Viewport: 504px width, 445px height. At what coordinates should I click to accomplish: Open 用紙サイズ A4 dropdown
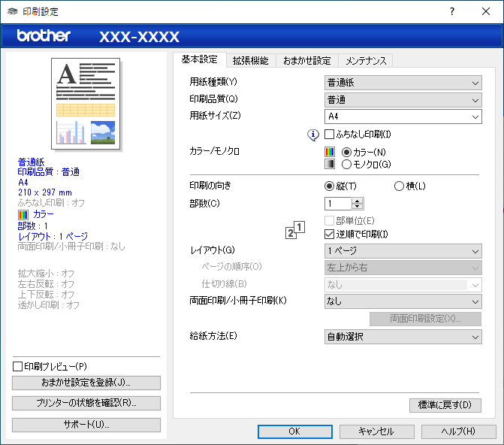403,117
